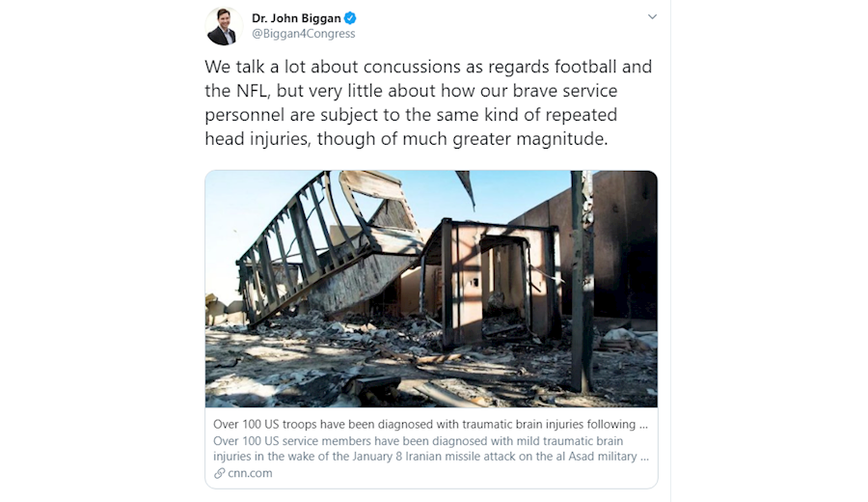Screen dimensions: 868x502
Task: Click the truncation ellipsis ending the card headline
Action: (x=643, y=426)
